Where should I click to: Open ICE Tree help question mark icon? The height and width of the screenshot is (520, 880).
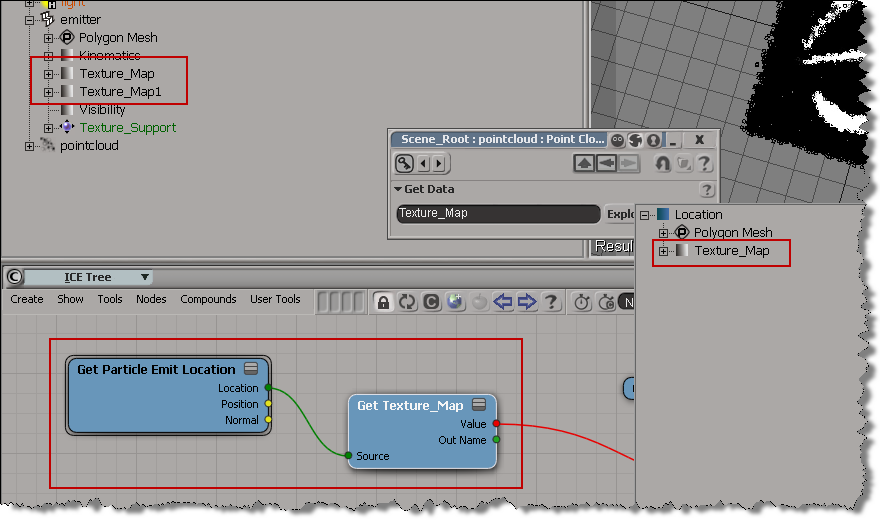pos(551,301)
